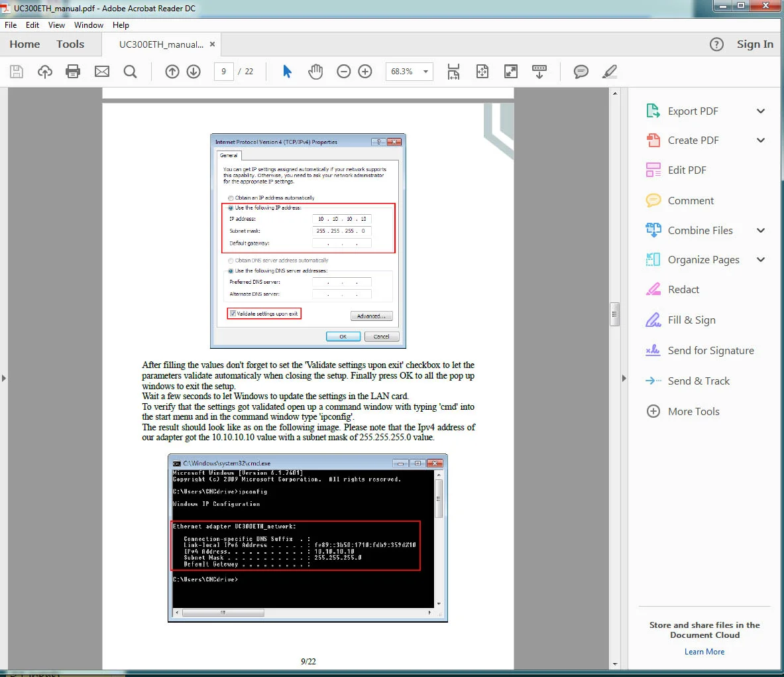Switch to the Home tab
The height and width of the screenshot is (677, 784).
(x=25, y=44)
